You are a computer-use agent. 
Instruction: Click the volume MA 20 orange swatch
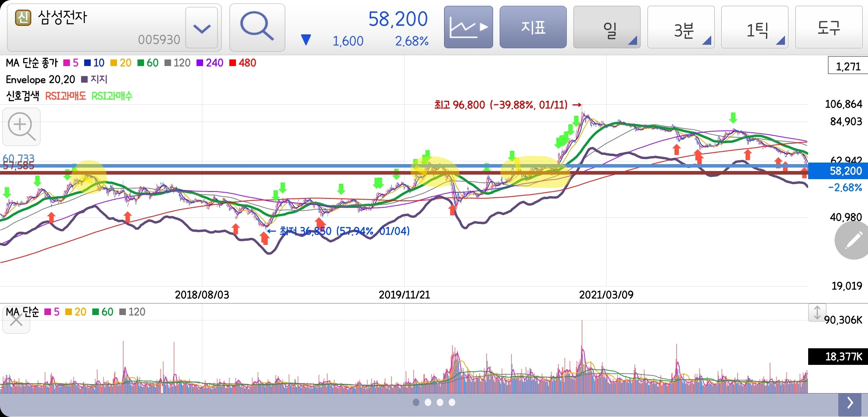click(69, 312)
